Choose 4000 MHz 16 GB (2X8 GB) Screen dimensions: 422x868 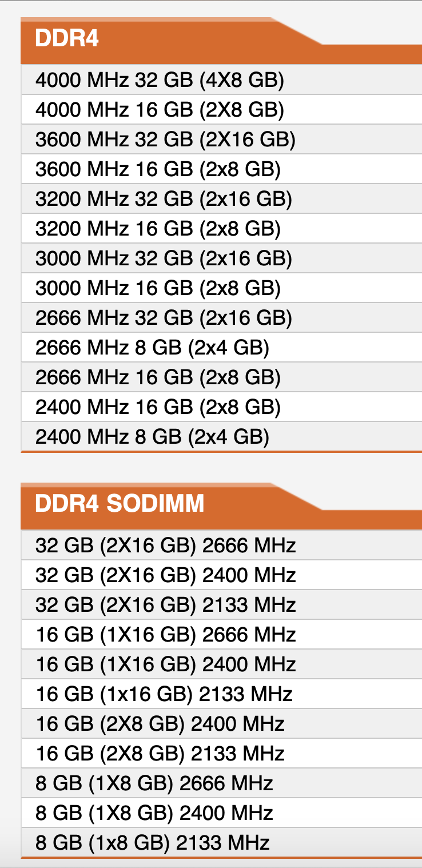click(160, 110)
